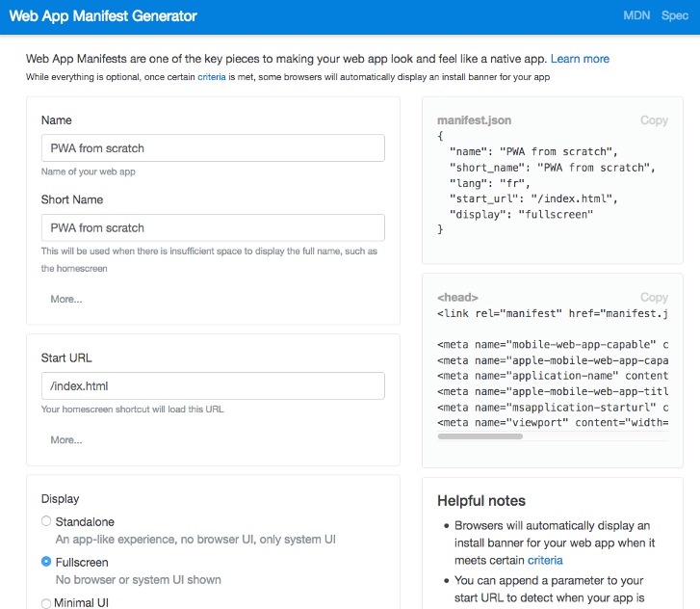Open the Spec link in header
This screenshot has height=609, width=700.
[675, 15]
